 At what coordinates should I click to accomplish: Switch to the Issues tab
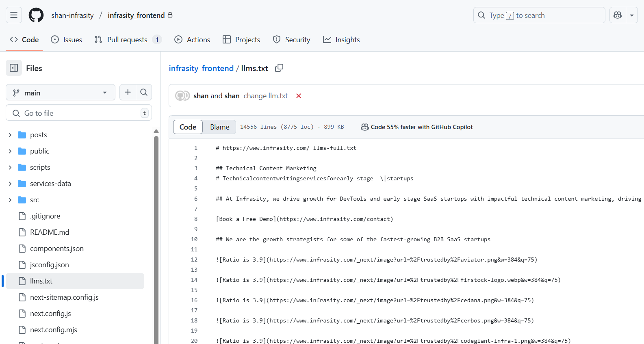(67, 39)
